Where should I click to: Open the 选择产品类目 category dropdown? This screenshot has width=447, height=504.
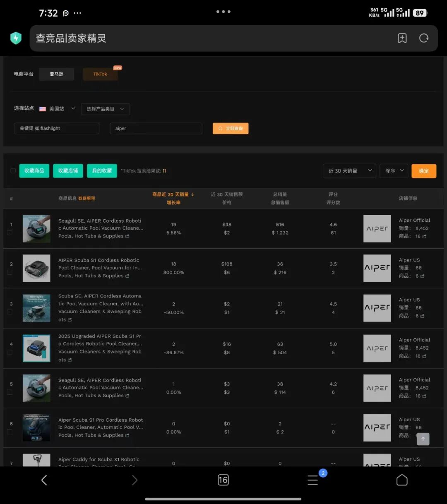coord(106,109)
